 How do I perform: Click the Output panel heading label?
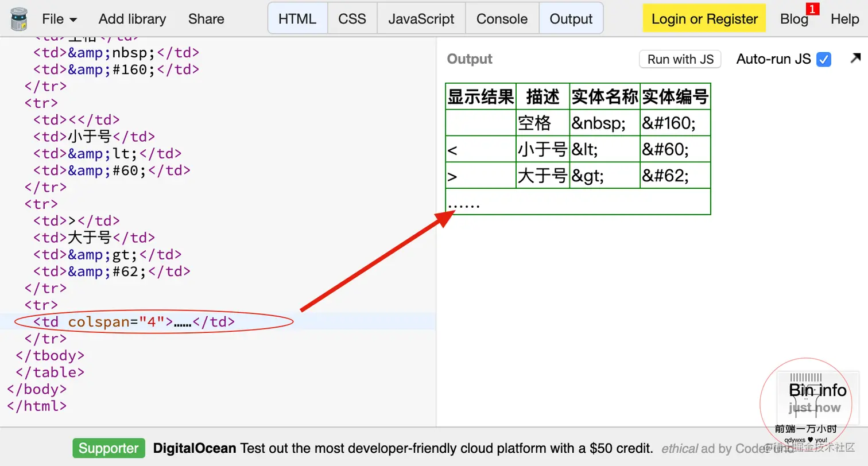470,59
